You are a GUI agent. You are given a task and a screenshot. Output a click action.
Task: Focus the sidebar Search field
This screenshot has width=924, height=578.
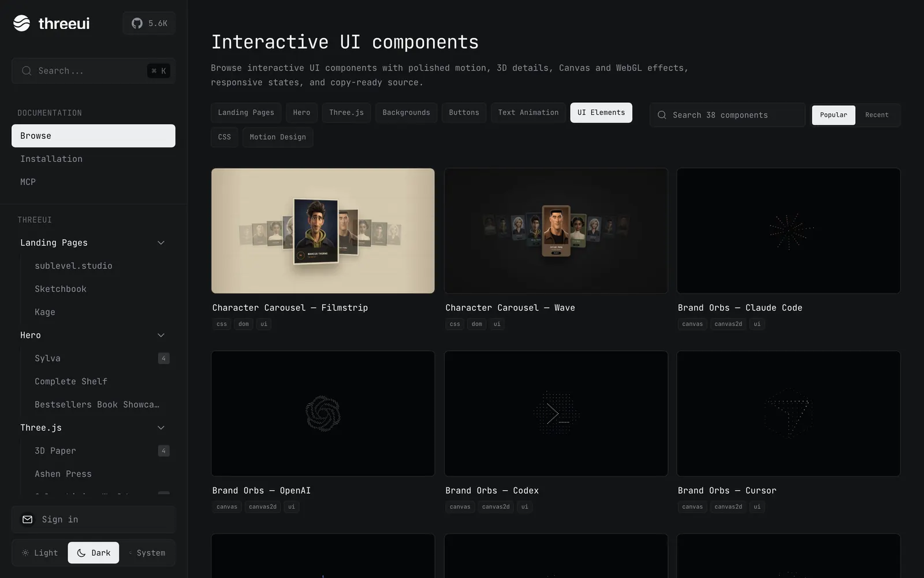pyautogui.click(x=94, y=71)
